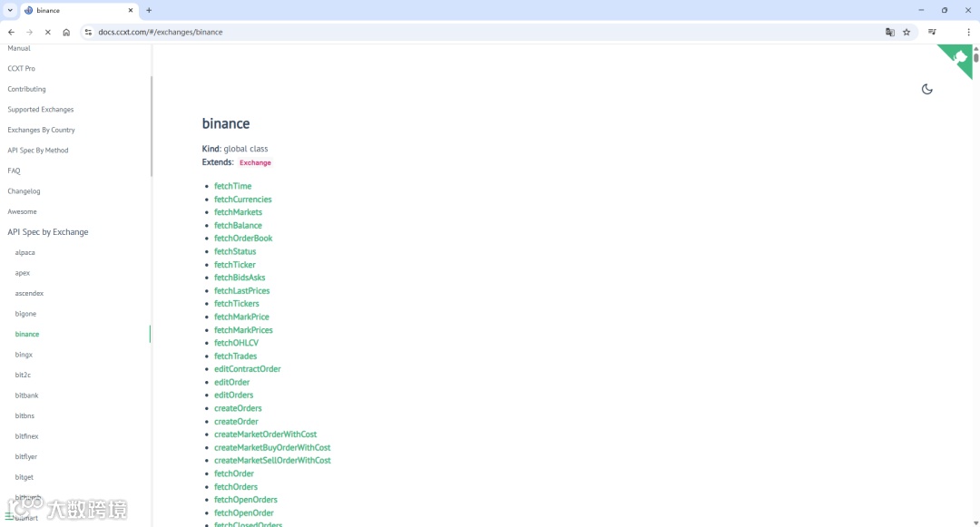Select the binance browser tab
980x527 pixels.
(x=78, y=10)
